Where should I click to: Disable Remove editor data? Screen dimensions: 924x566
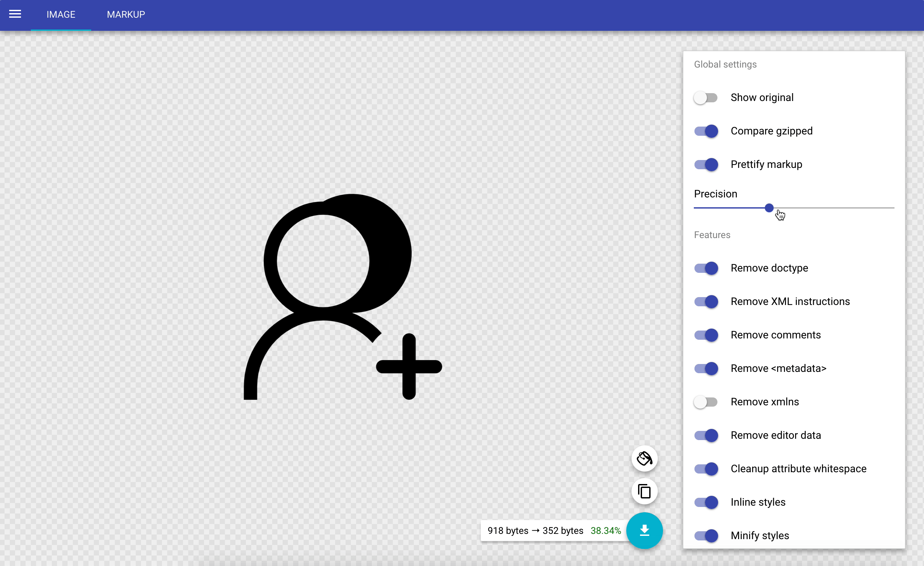tap(706, 435)
